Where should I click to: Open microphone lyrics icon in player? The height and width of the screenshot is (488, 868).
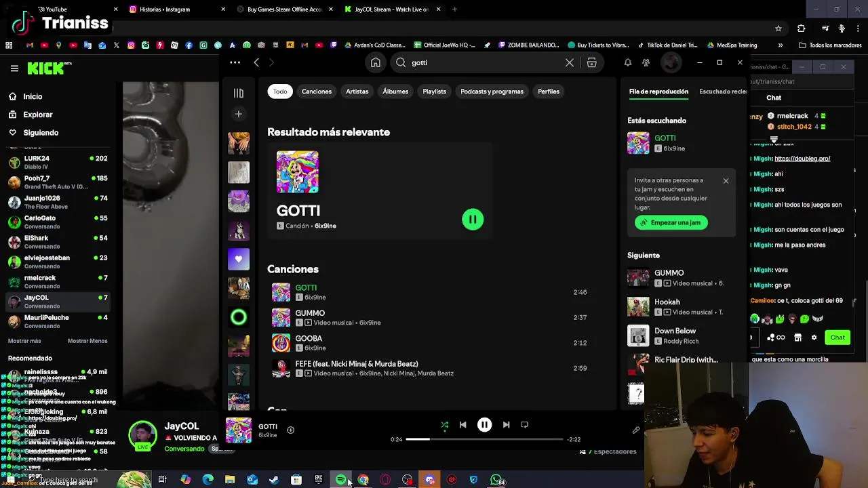click(636, 430)
